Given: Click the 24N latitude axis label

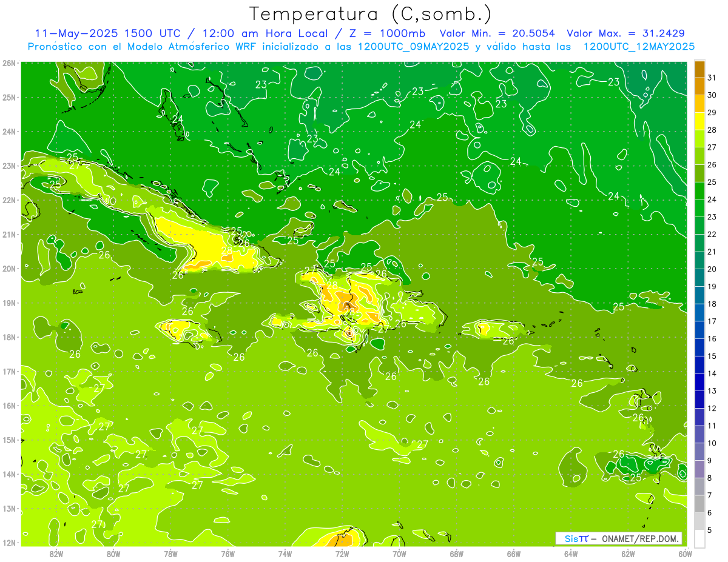Looking at the screenshot, I should (x=9, y=132).
